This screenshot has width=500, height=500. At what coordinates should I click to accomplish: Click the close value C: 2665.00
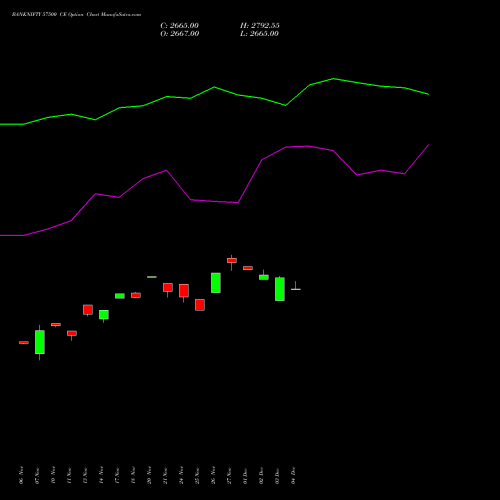click(x=179, y=26)
